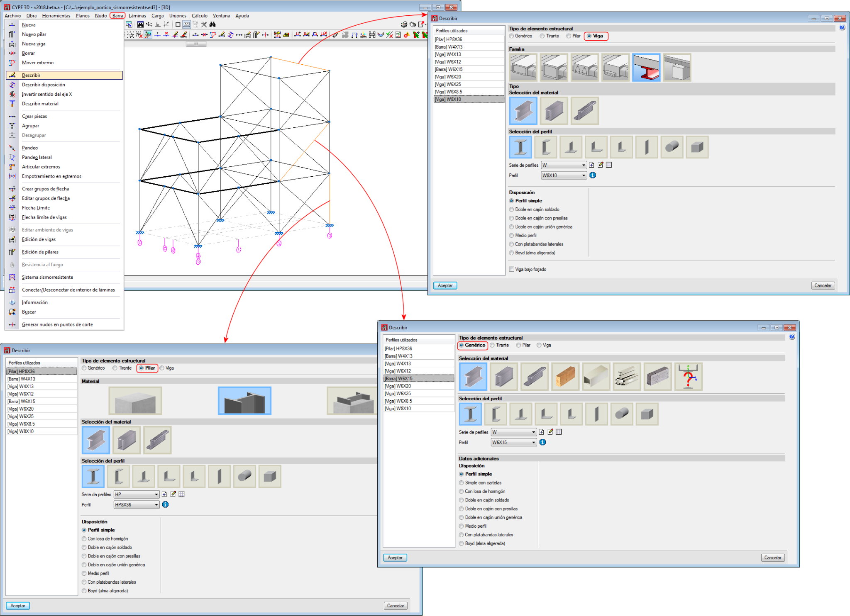850x616 pixels.
Task: Click Aceptar in the Pilar Describir dialog
Action: [x=18, y=606]
